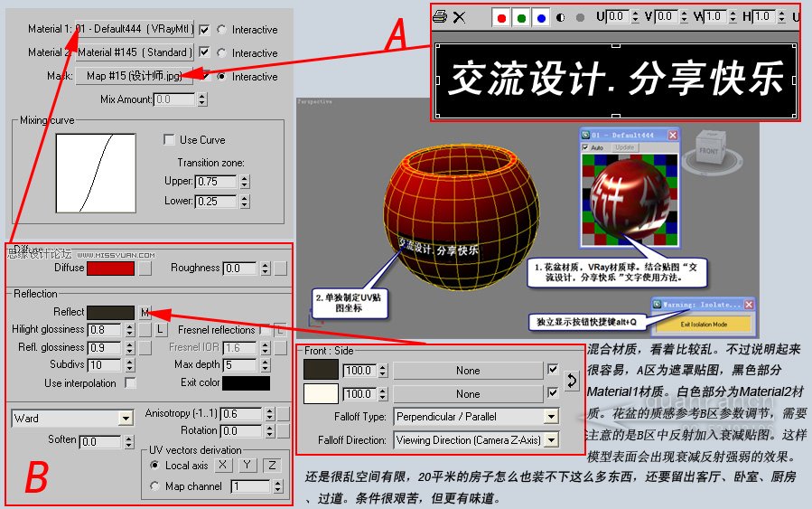The height and width of the screenshot is (509, 812).
Task: Click the ViewCube FRONT face
Action: coord(709,151)
